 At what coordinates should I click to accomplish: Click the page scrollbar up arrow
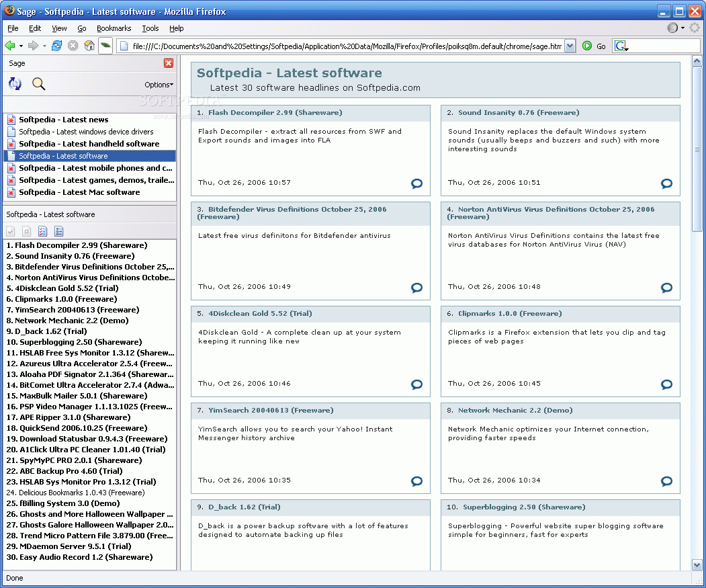pos(697,61)
